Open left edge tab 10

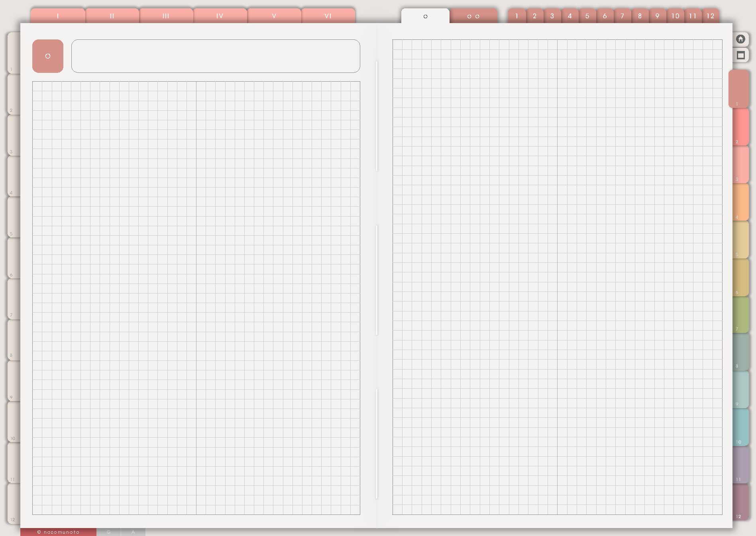point(14,421)
